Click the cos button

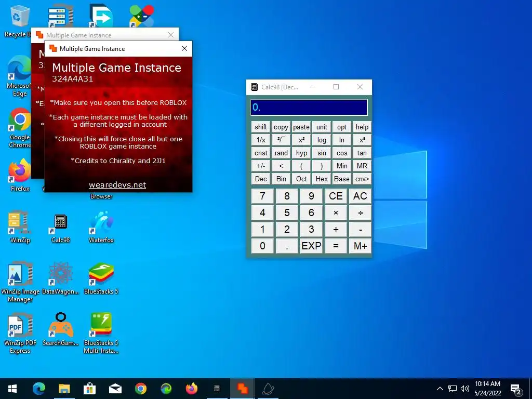pyautogui.click(x=342, y=153)
